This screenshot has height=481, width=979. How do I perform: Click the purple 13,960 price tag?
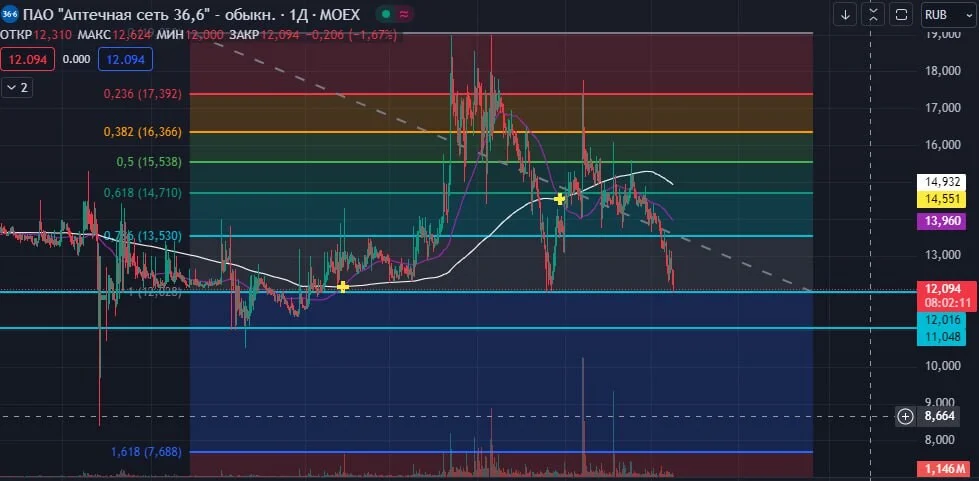tap(941, 221)
